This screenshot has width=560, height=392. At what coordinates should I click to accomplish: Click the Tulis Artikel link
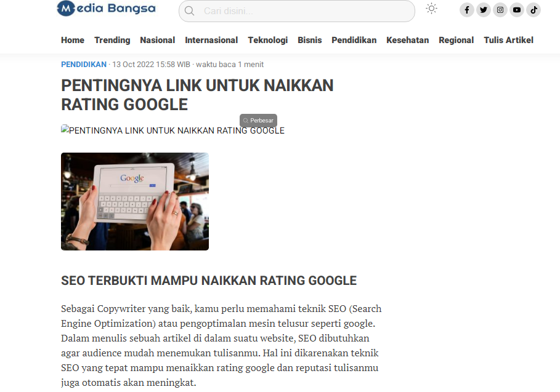[x=508, y=40]
